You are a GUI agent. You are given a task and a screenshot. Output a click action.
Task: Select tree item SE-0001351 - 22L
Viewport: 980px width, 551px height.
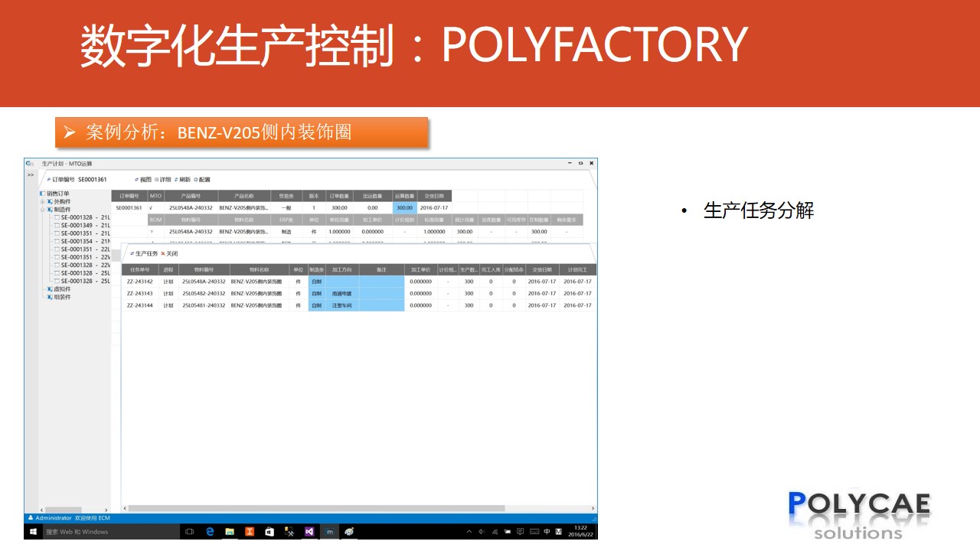(x=83, y=249)
